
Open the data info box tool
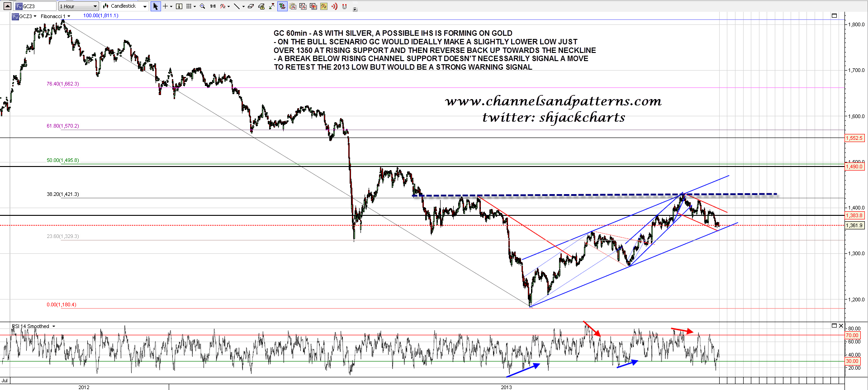coord(179,6)
